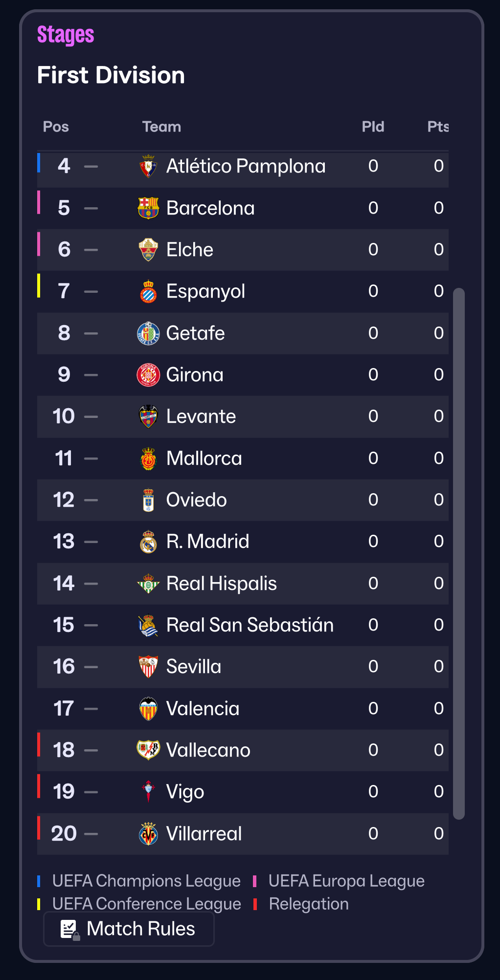Click the blue UEFA Champions League legend marker
500x980 pixels.
pyautogui.click(x=39, y=881)
